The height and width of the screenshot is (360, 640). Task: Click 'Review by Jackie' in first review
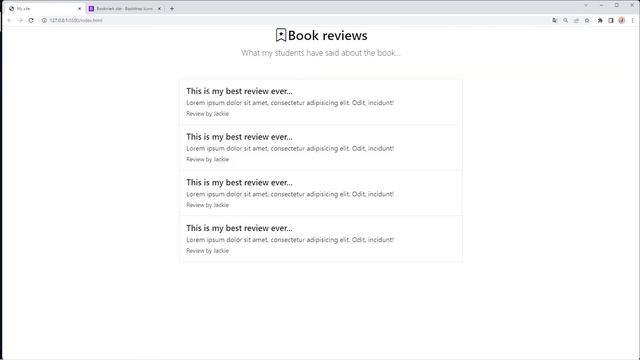pyautogui.click(x=207, y=114)
